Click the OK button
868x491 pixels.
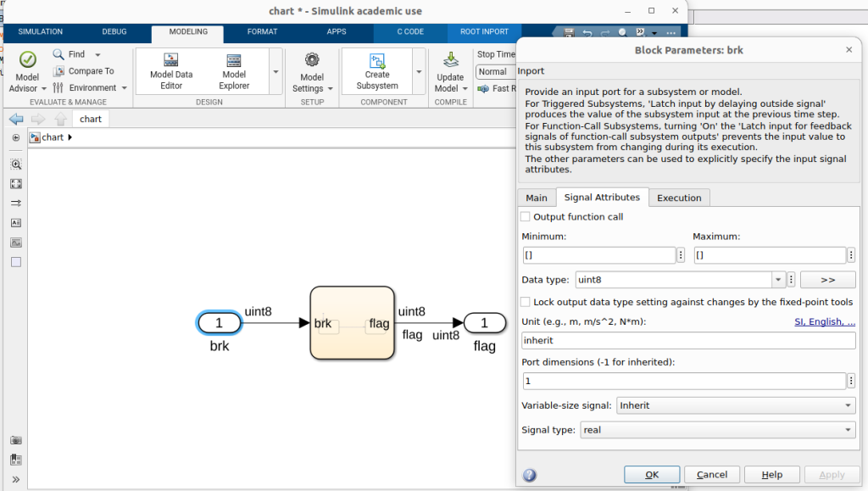coord(652,474)
